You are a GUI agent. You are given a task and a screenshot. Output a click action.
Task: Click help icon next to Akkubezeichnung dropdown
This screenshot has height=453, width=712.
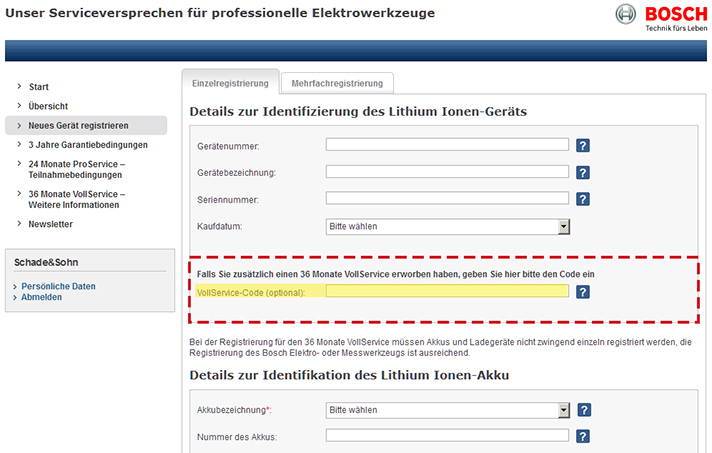583,410
